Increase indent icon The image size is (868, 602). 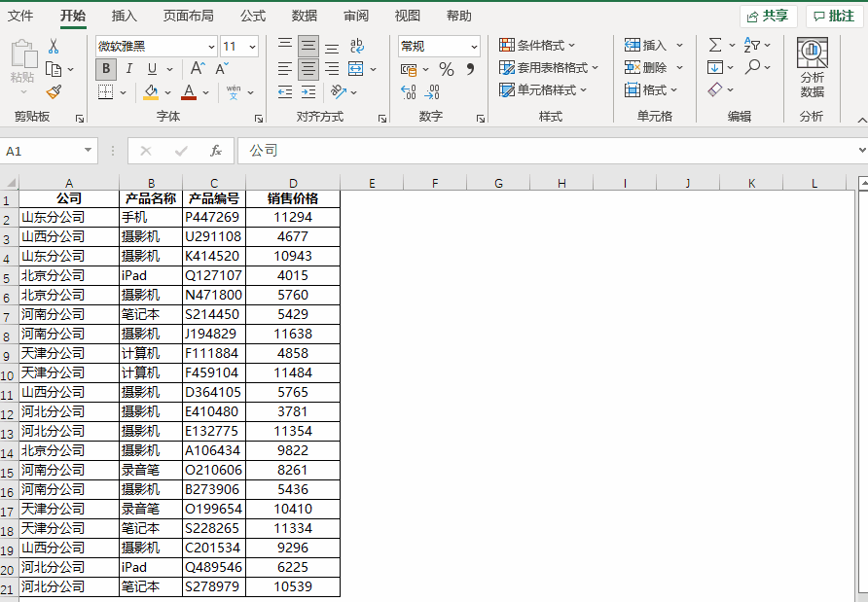(x=308, y=91)
